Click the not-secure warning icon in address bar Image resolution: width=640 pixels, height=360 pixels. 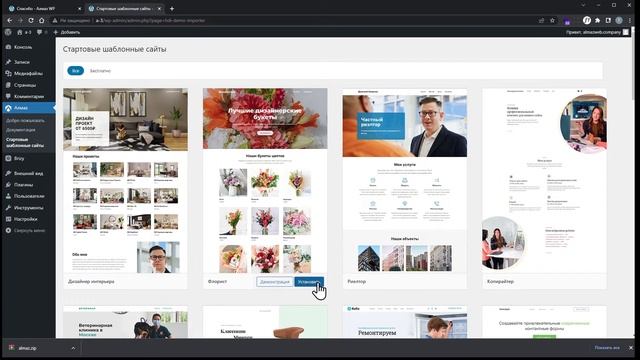tap(55, 20)
